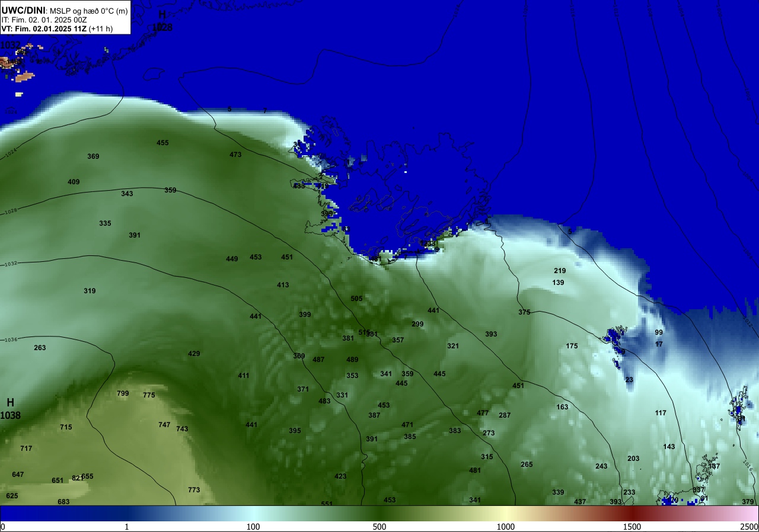The height and width of the screenshot is (532, 759).
Task: Click the map value "473"
Action: click(235, 155)
